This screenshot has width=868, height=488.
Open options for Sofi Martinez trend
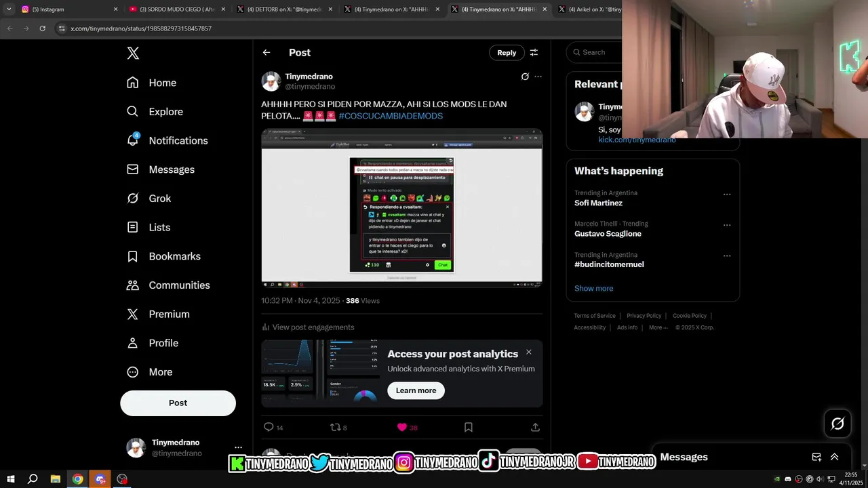point(727,195)
